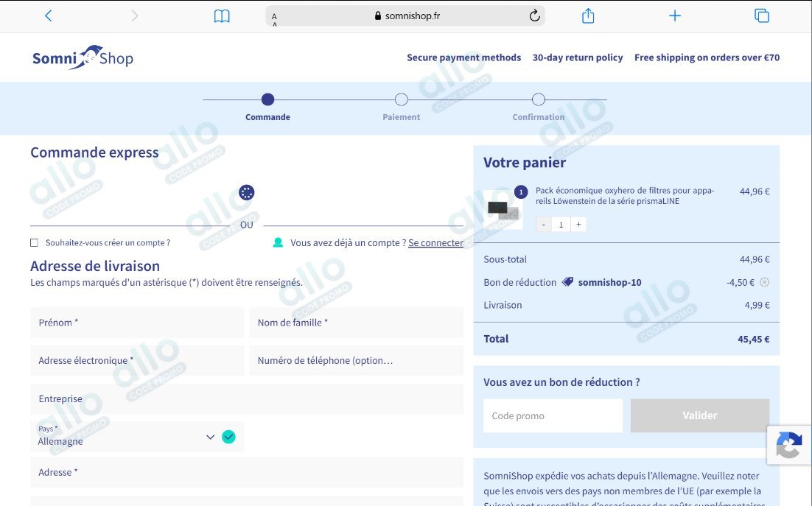Click the reduction amount -4,50 €

740,283
